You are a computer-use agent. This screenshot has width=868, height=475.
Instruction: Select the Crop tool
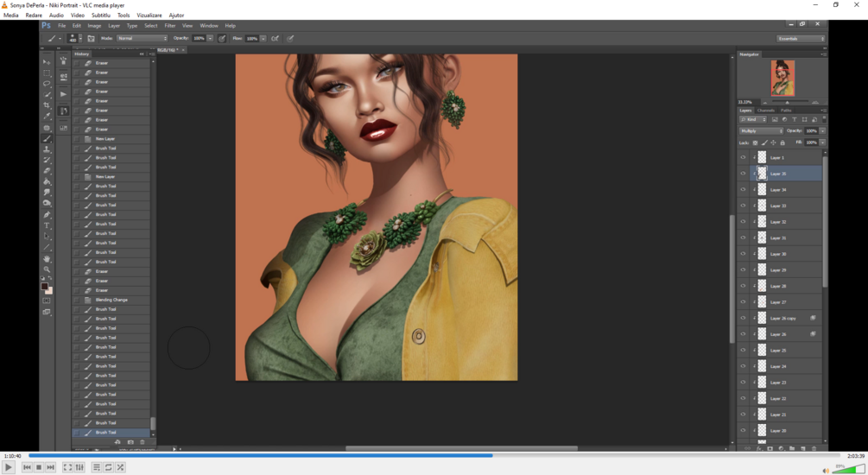click(x=47, y=105)
